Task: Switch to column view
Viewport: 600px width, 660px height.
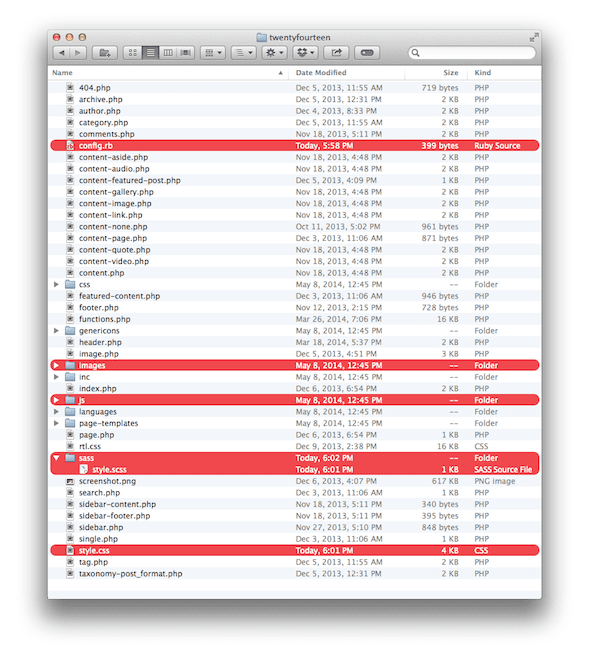Action: click(x=168, y=53)
